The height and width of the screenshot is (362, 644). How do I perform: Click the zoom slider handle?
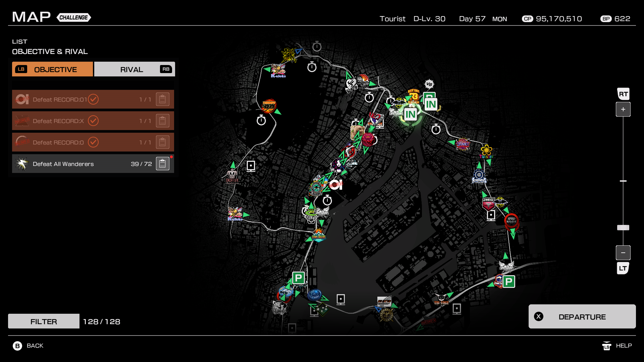click(x=623, y=228)
